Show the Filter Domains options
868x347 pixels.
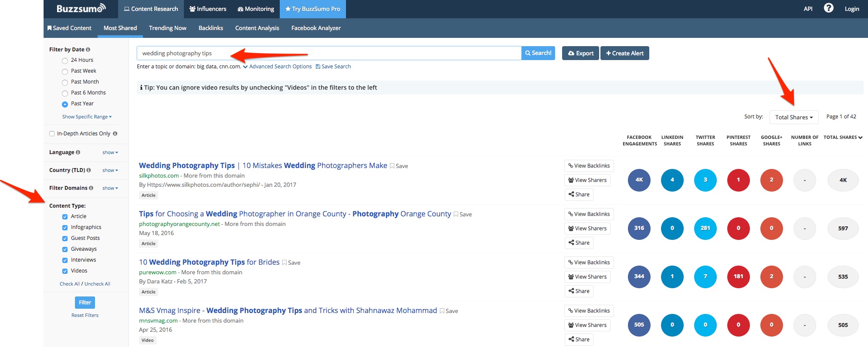(x=110, y=188)
